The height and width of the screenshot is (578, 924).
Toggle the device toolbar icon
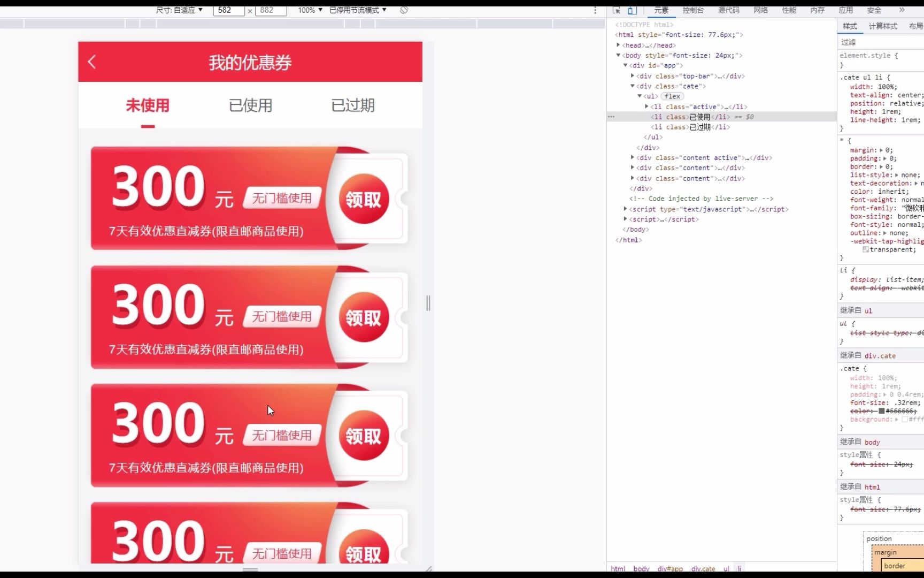click(632, 10)
